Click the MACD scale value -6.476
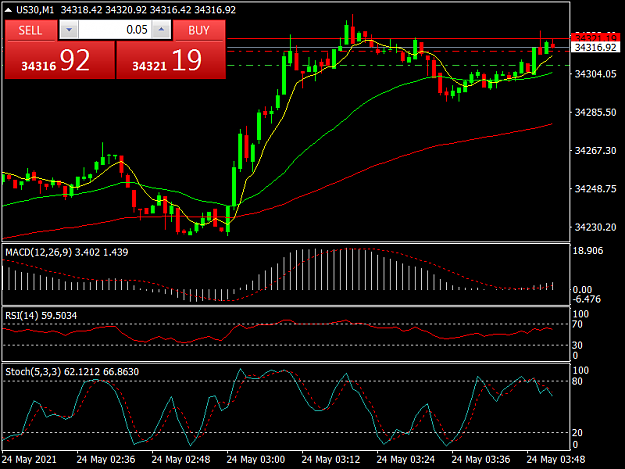The height and width of the screenshot is (469, 625). 586,299
